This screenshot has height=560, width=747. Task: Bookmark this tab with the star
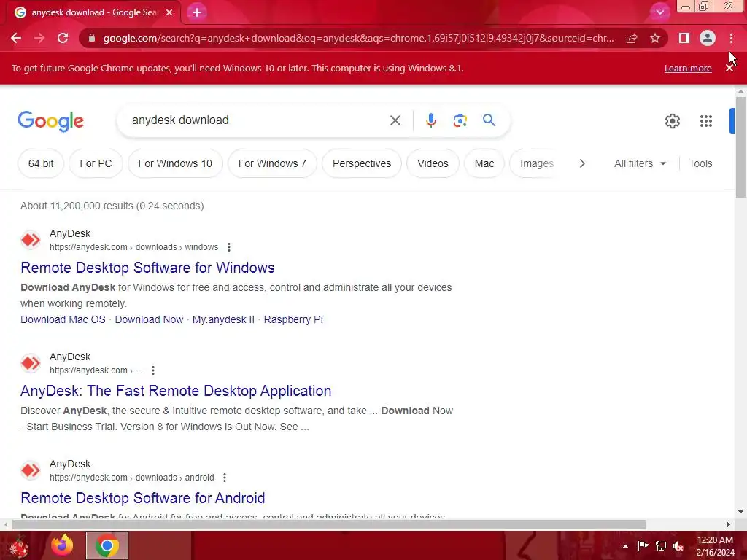(x=655, y=38)
